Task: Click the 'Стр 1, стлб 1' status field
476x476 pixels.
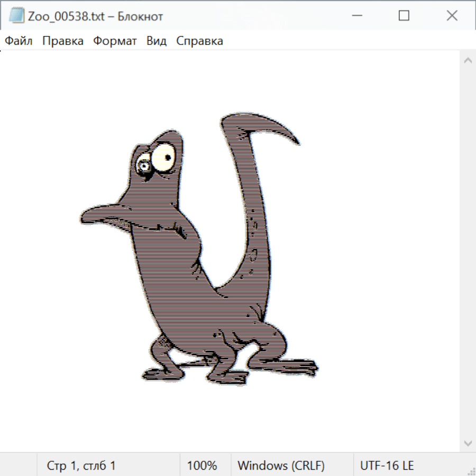Action: 81,465
